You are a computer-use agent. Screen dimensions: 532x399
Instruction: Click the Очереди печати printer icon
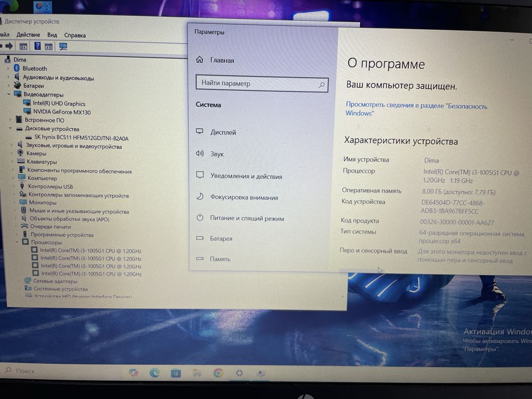(x=24, y=226)
